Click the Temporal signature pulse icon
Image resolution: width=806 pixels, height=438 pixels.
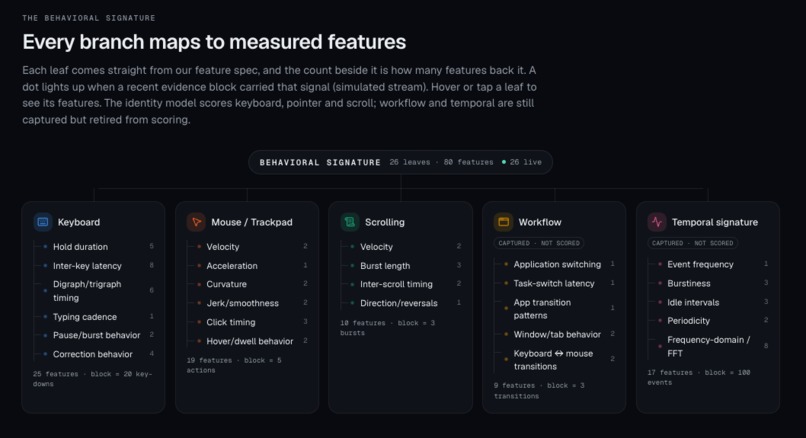pyautogui.click(x=657, y=222)
